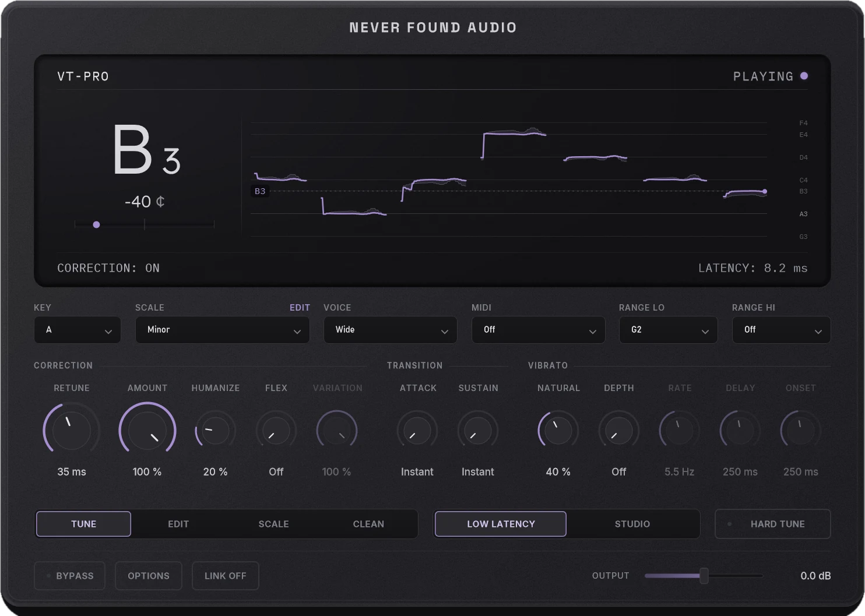Screen dimensions: 865x616
Task: Click the LATENCY: 8.2 ms readout
Action: point(753,268)
